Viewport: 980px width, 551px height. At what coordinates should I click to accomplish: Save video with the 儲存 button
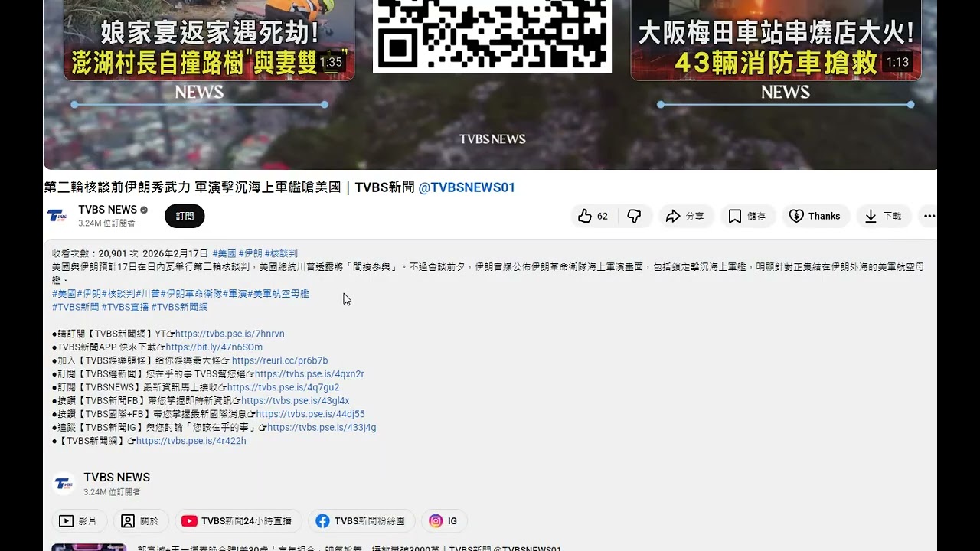click(x=747, y=217)
